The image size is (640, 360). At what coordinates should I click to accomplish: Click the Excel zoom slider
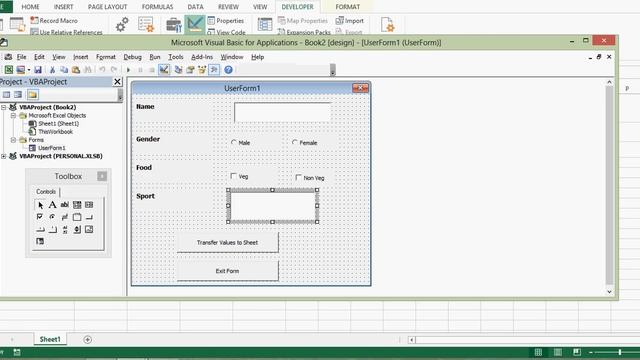(620, 352)
